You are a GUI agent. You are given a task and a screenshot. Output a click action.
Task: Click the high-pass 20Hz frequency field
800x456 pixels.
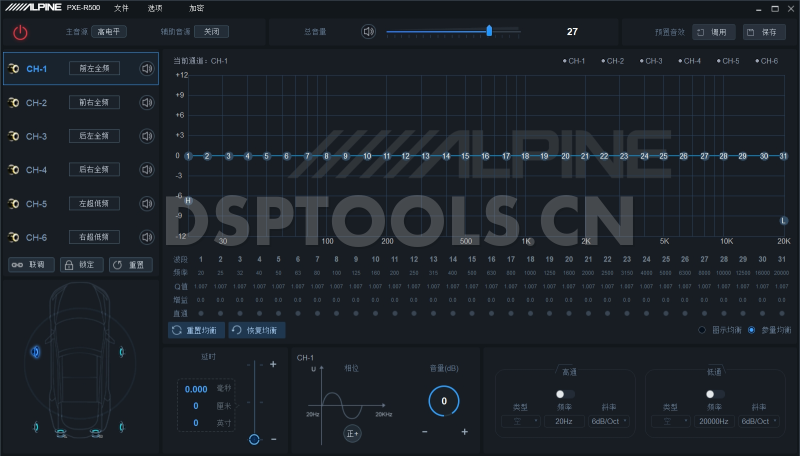[564, 421]
